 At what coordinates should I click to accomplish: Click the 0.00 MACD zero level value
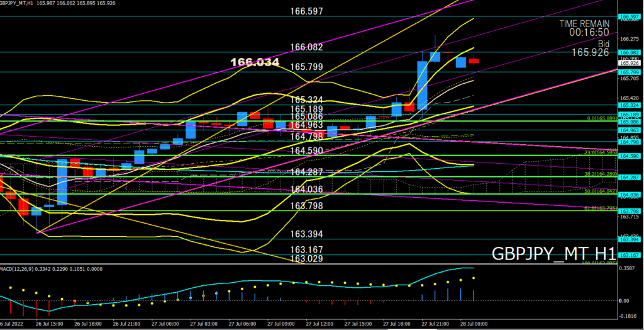pyautogui.click(x=625, y=301)
